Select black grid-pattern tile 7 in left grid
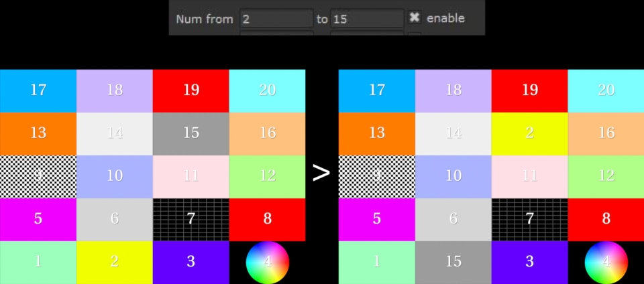This screenshot has height=284, width=644. pyautogui.click(x=191, y=219)
